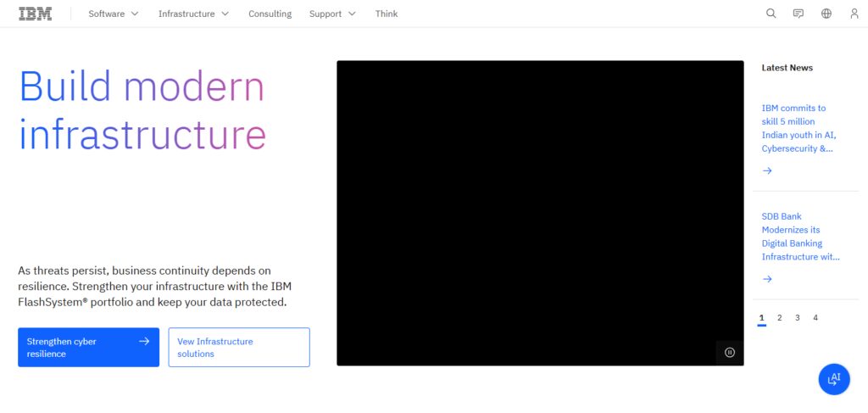This screenshot has height=413, width=868.
Task: Click Strengthen cyber resilience button
Action: coord(88,347)
